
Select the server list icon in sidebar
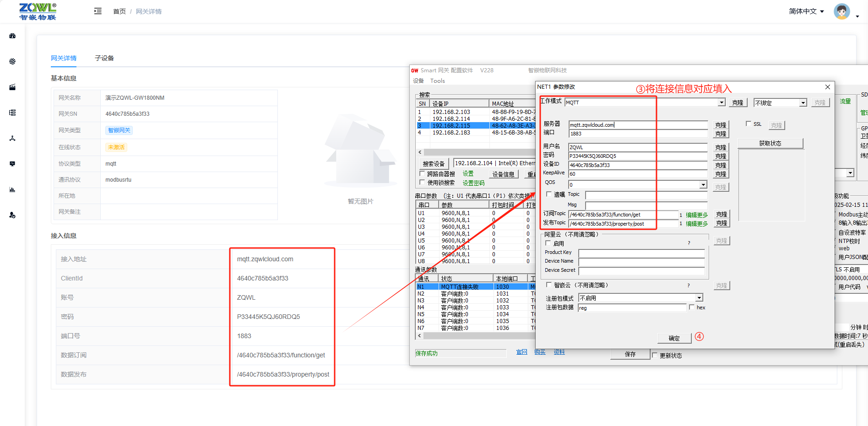(x=12, y=113)
